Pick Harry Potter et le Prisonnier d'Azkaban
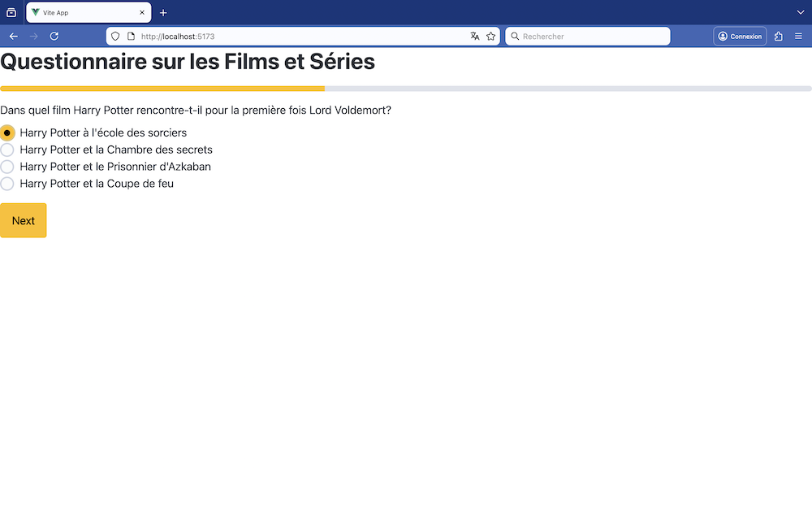The image size is (812, 508). point(7,167)
